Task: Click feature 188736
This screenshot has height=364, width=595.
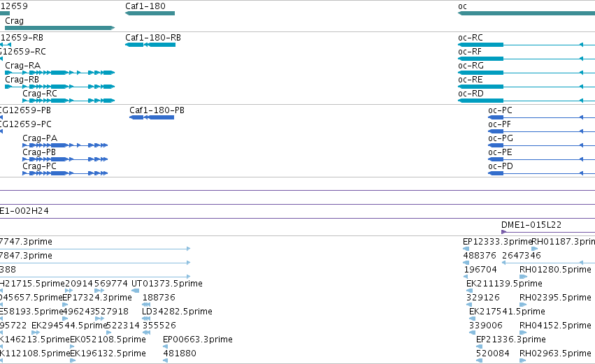Action: click(146, 305)
